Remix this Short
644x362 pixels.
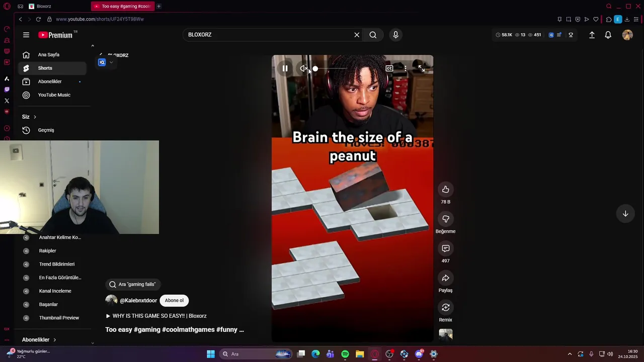click(446, 308)
